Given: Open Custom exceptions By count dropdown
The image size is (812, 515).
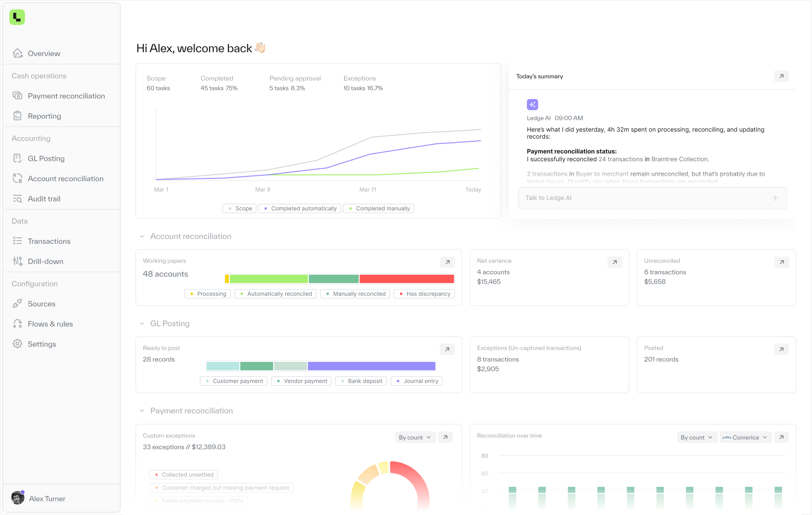Looking at the screenshot, I should (415, 437).
